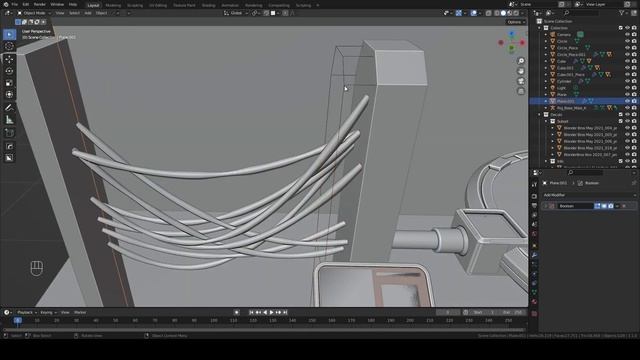Open the viewport Add menu
Viewport: 640px width, 360px height.
pyautogui.click(x=88, y=13)
